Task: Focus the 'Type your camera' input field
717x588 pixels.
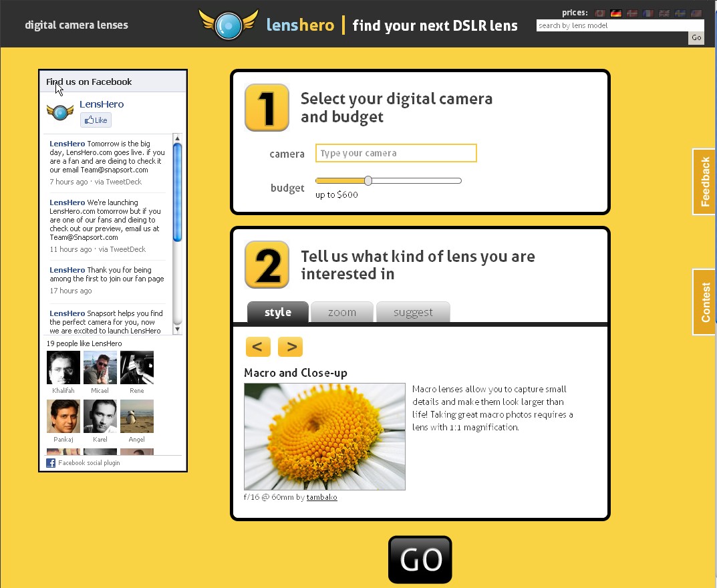Action: [396, 153]
